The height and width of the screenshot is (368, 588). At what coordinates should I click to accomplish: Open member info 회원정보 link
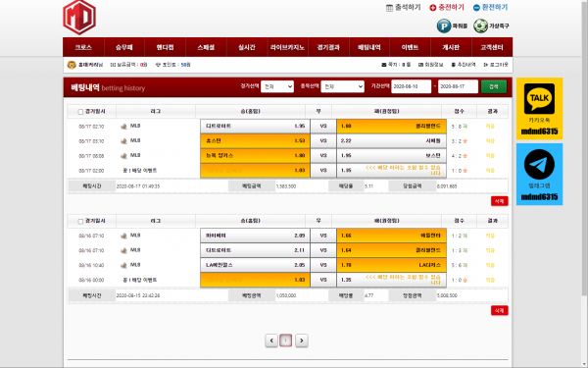tap(430, 65)
